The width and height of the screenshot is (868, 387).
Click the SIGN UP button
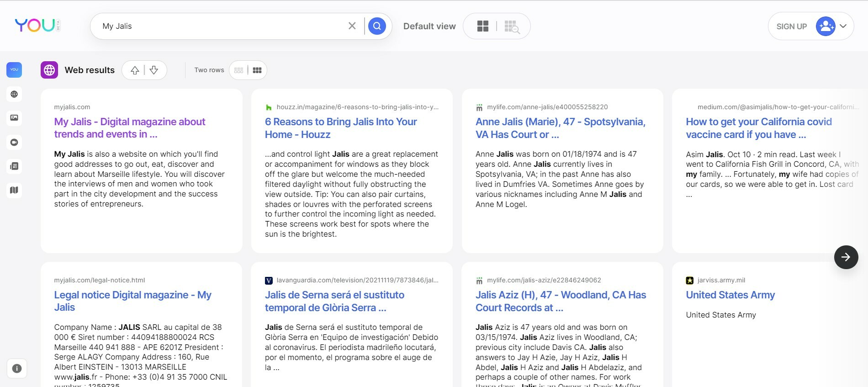click(x=791, y=27)
